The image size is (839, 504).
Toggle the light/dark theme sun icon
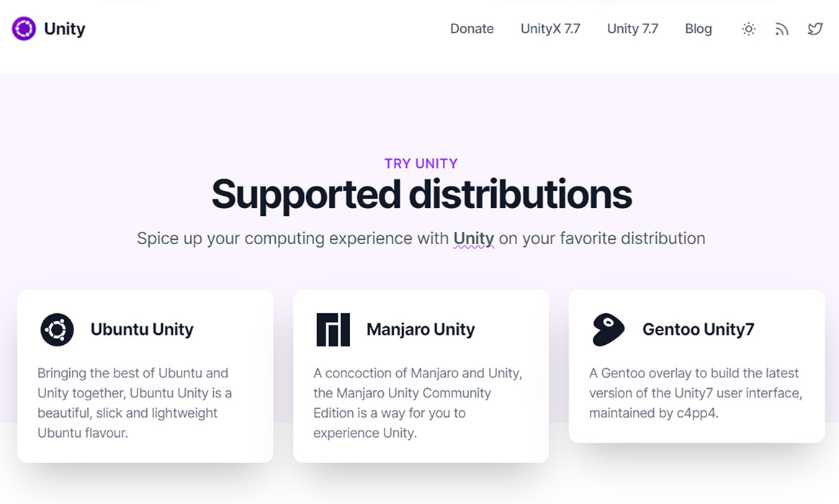point(748,29)
